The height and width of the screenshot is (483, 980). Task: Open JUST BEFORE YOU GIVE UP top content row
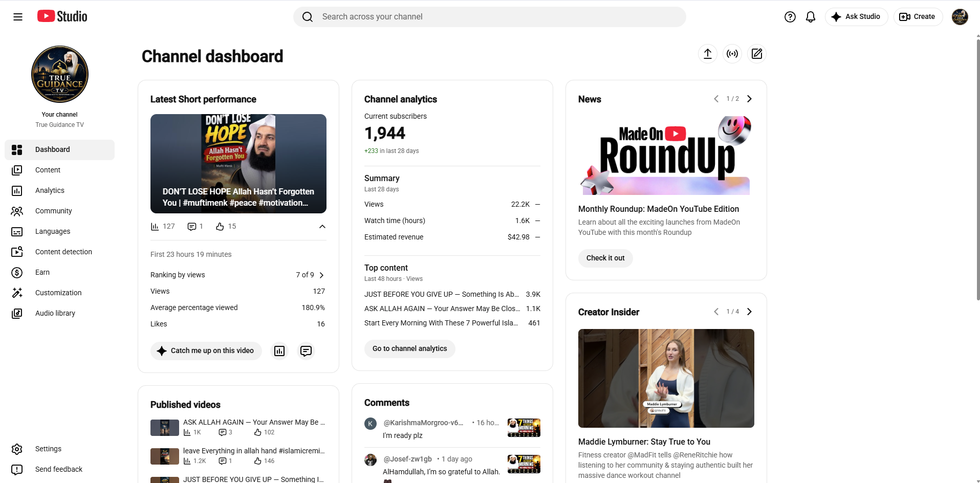pyautogui.click(x=452, y=295)
